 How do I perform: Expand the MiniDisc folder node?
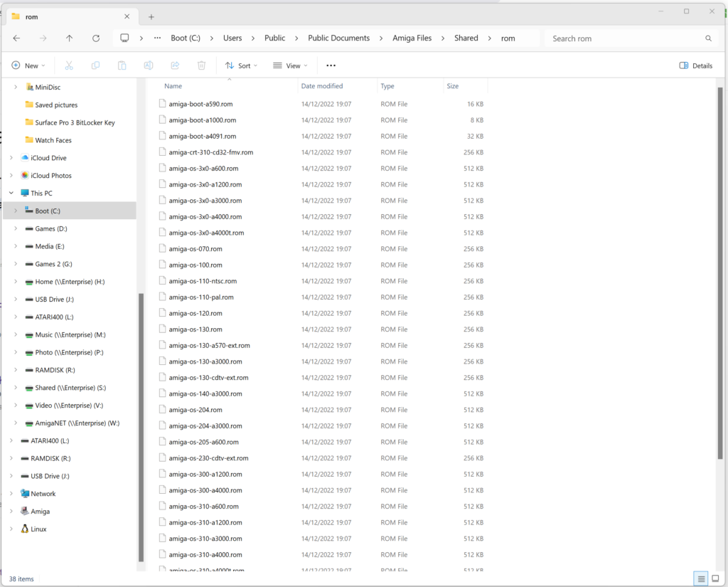(16, 87)
